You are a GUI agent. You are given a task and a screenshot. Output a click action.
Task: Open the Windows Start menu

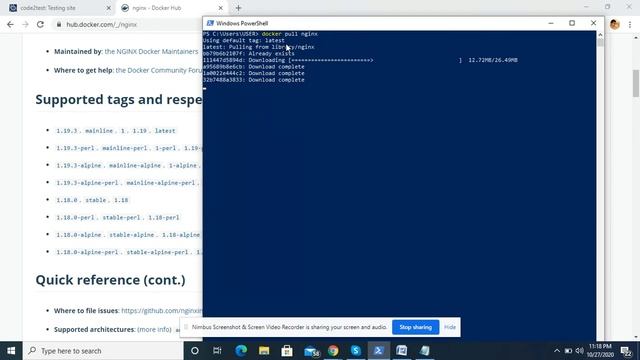point(11,351)
